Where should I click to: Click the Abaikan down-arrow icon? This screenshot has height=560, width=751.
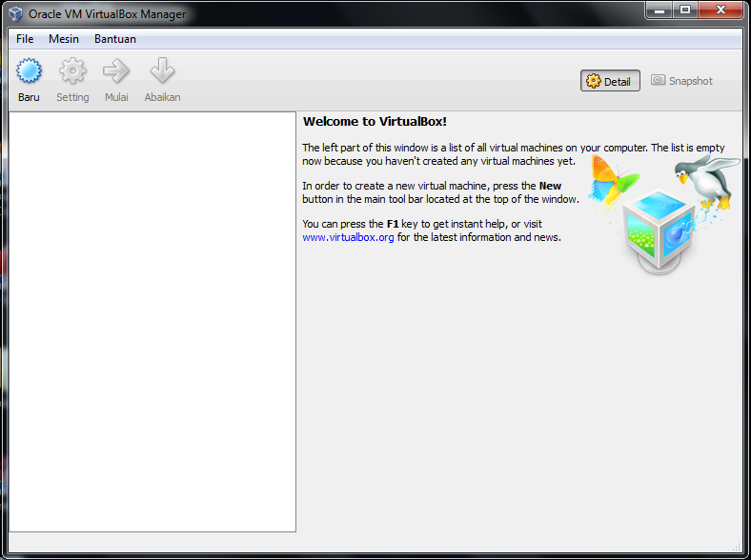tap(162, 70)
